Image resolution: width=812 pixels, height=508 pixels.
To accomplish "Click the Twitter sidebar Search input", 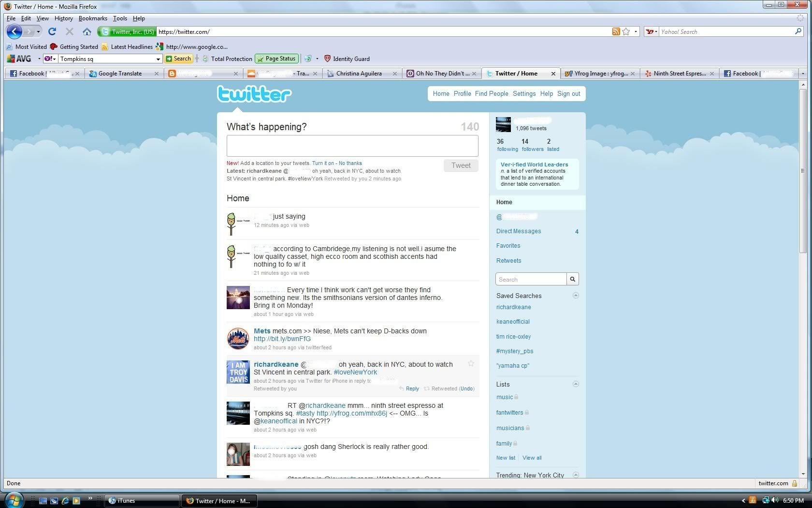I will pyautogui.click(x=531, y=279).
